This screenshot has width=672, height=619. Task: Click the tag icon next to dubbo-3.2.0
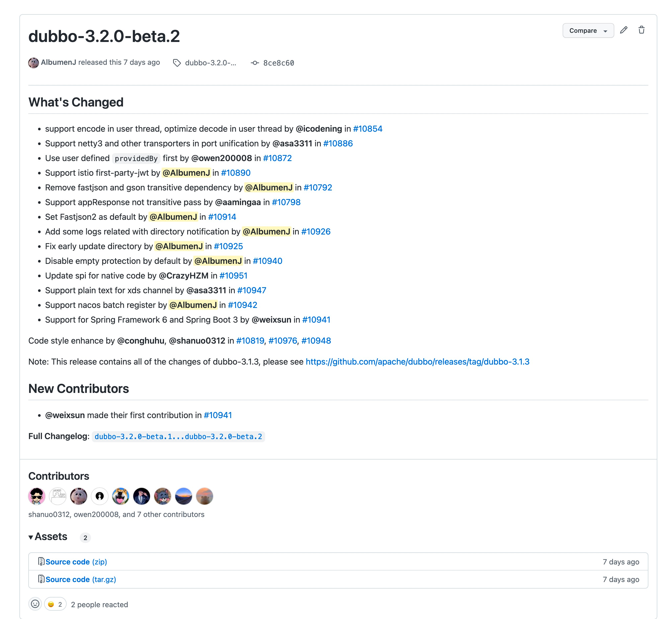point(177,63)
